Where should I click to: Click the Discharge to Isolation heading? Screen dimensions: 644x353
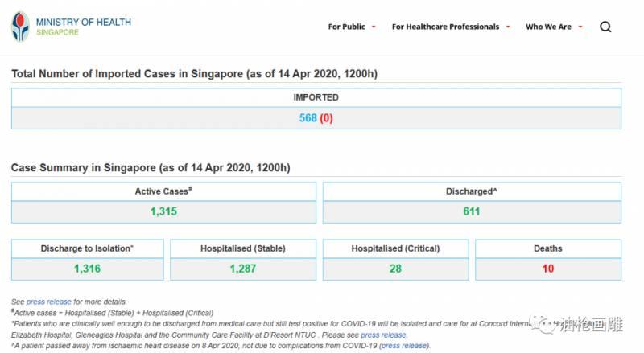tap(87, 248)
